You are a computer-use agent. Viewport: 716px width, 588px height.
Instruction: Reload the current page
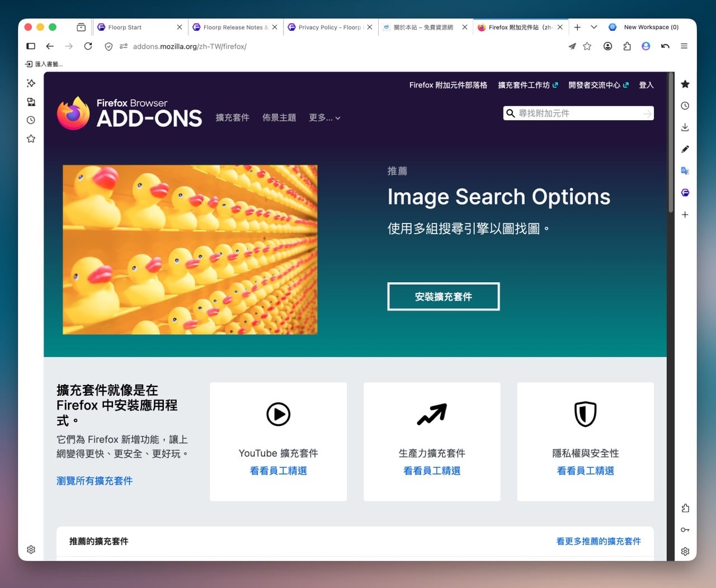click(x=88, y=46)
